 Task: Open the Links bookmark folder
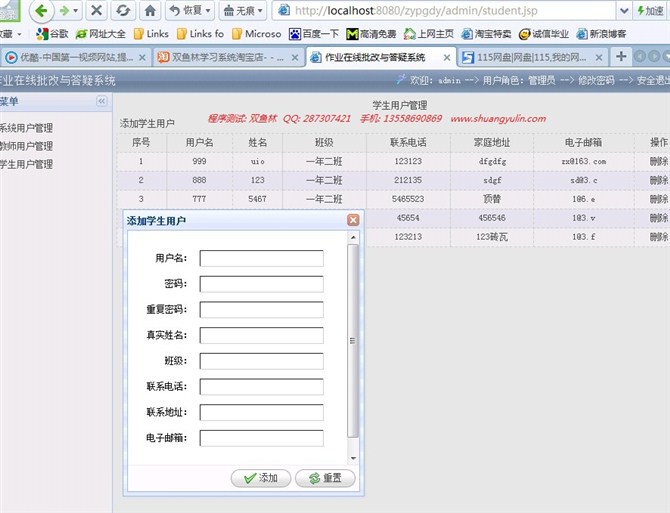tap(151, 34)
